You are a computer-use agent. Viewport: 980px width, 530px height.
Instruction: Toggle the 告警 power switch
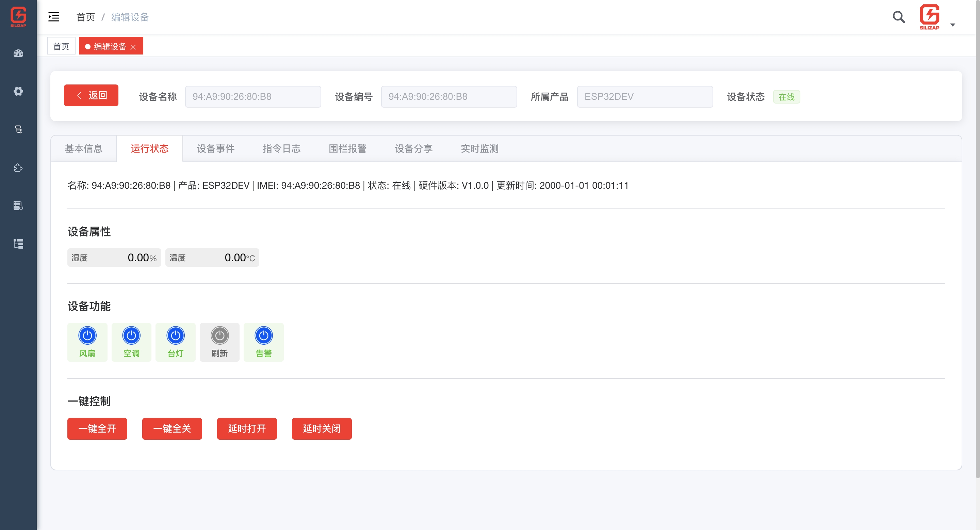click(x=264, y=336)
